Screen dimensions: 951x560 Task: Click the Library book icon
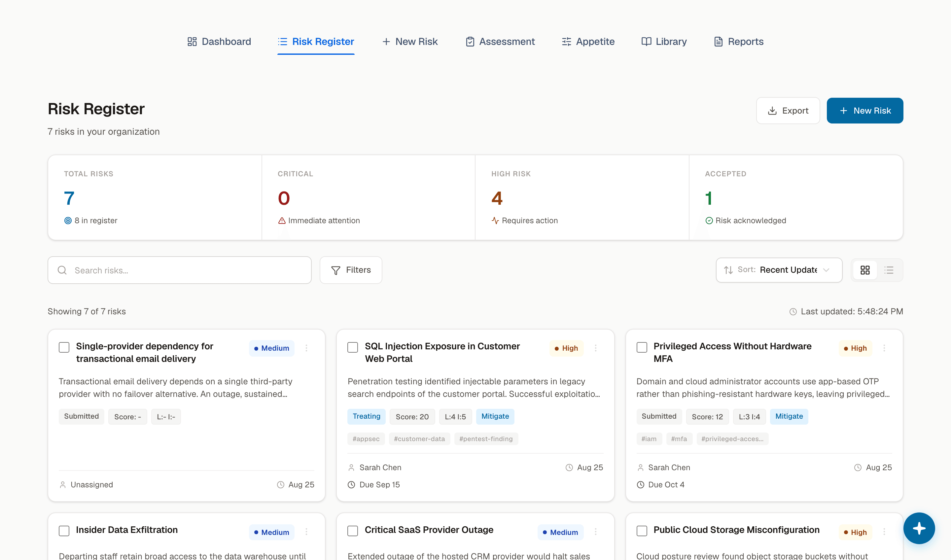pyautogui.click(x=647, y=42)
